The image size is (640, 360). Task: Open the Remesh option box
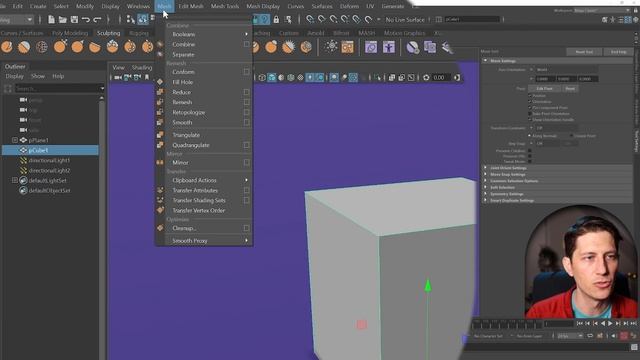tap(247, 102)
